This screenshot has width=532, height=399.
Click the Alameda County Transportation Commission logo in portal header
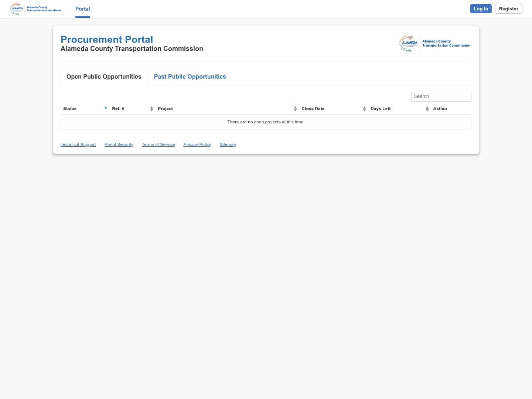coord(434,44)
